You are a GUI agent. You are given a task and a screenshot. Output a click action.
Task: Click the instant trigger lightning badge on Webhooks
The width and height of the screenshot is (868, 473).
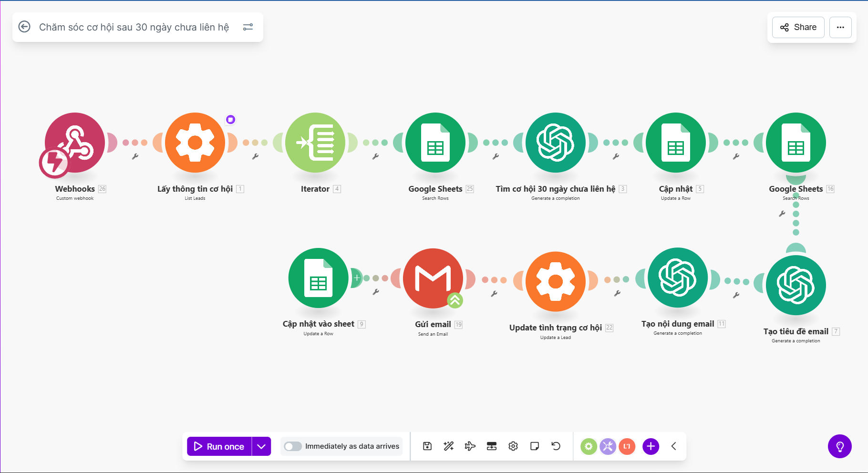54,163
